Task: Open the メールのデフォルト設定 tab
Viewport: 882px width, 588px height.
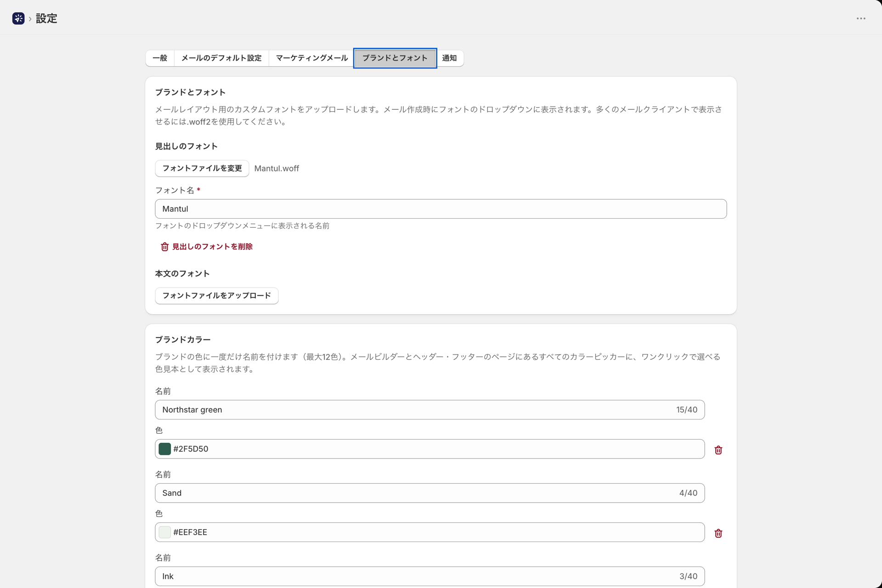Action: pos(221,58)
